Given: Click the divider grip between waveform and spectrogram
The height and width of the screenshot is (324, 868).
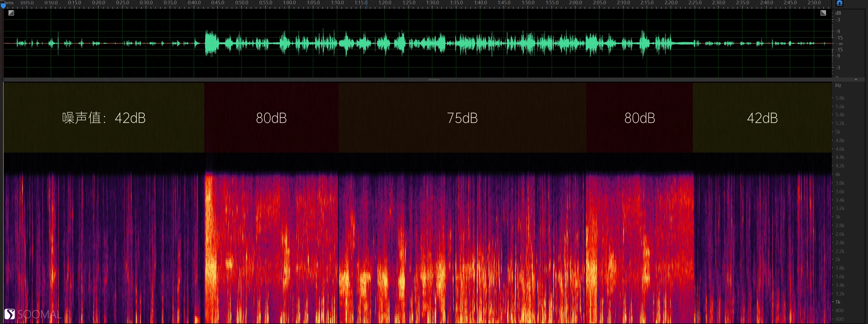Looking at the screenshot, I should pos(434,80).
